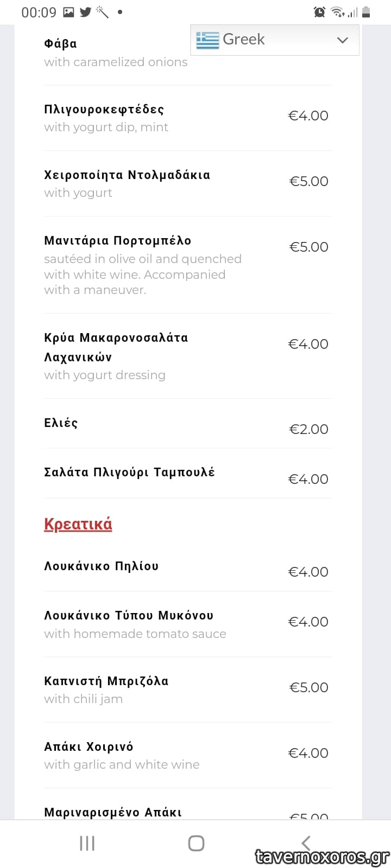Tap the Twitter notification icon
Viewport: 391px width, 868px height.
tap(85, 12)
